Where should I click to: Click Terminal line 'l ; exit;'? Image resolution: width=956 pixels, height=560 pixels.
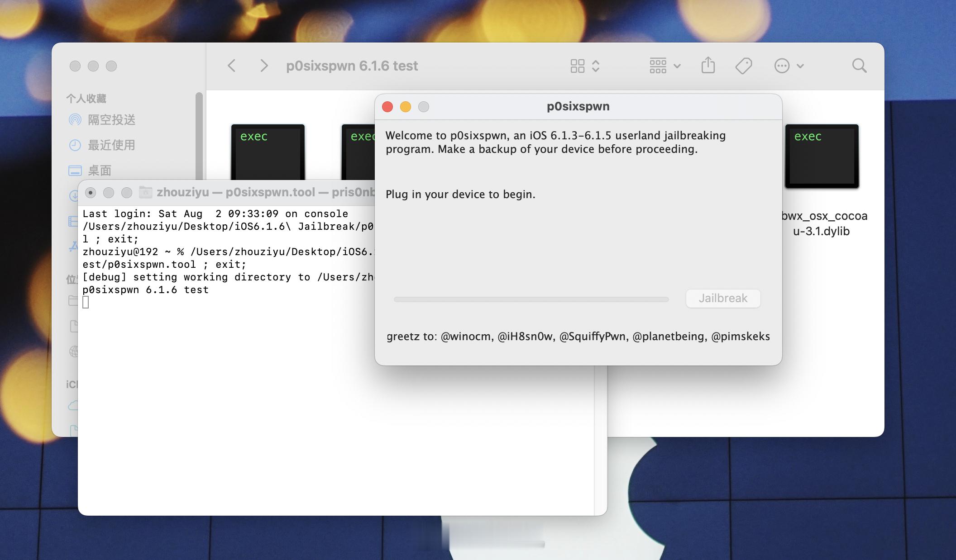click(x=110, y=239)
